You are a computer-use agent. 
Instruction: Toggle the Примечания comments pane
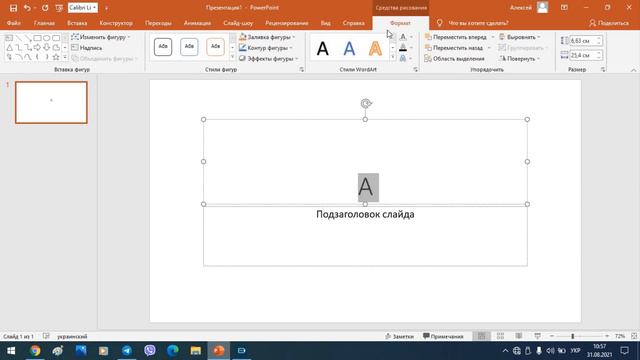(443, 336)
